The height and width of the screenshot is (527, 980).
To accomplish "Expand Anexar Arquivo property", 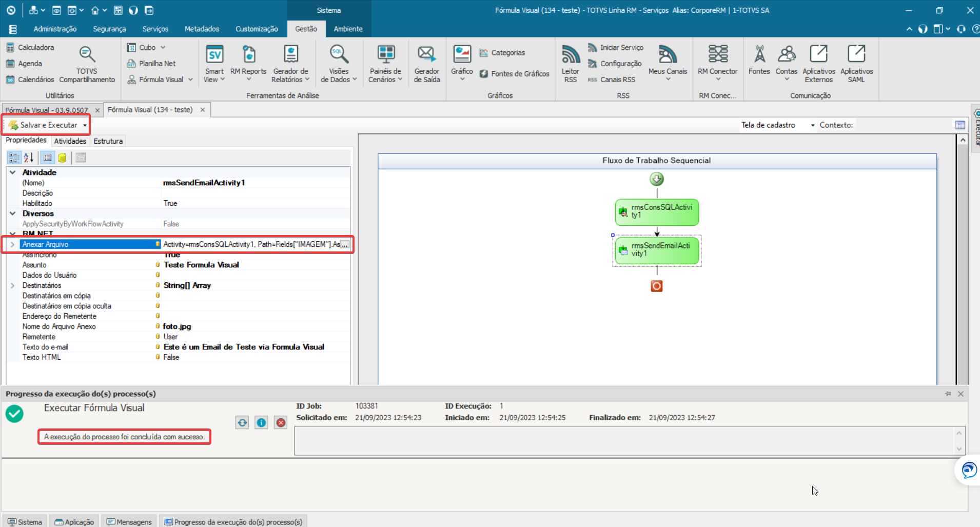I will (x=13, y=244).
